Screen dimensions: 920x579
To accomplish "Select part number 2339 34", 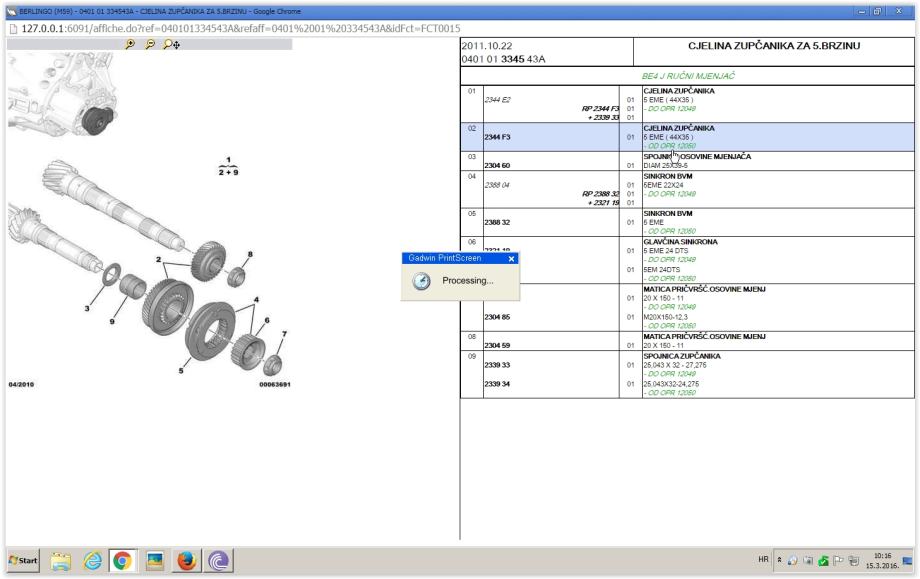I will [x=497, y=384].
